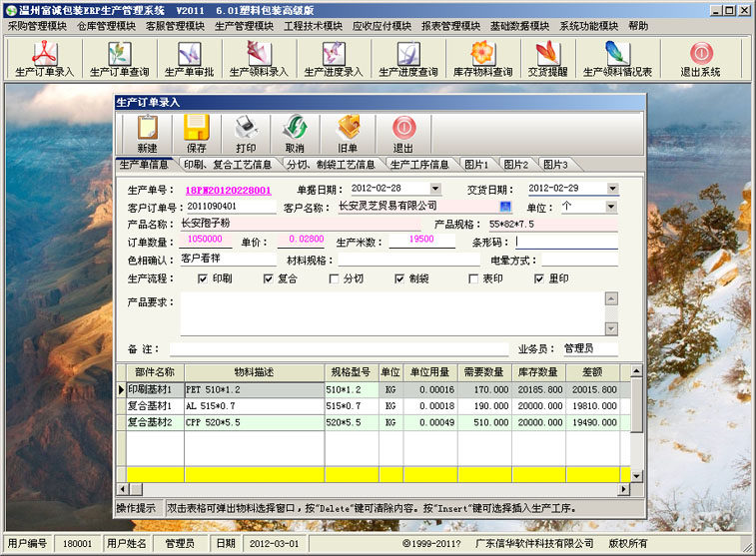Image resolution: width=756 pixels, height=556 pixels.
Task: Toggle the 里印 checkbox
Action: pos(539,278)
